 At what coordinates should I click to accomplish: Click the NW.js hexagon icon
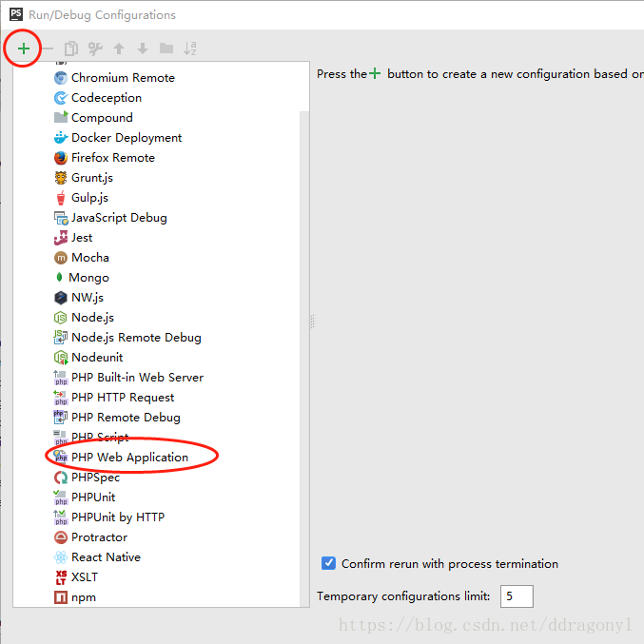(x=61, y=298)
